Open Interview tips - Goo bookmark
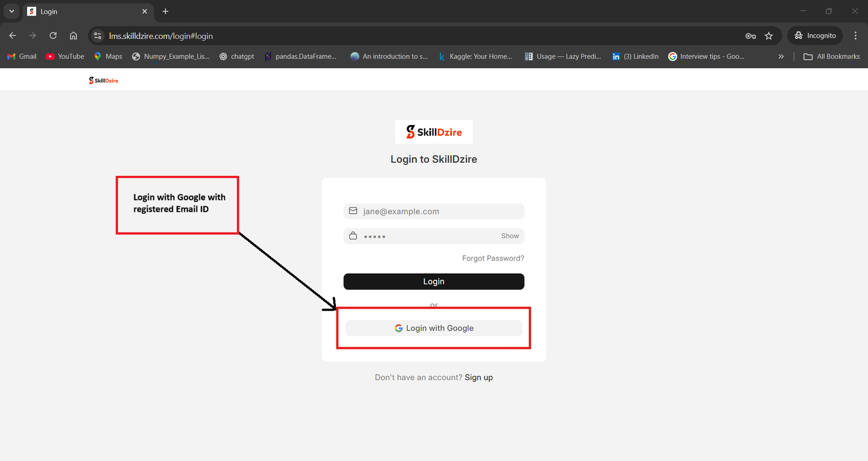 click(706, 56)
